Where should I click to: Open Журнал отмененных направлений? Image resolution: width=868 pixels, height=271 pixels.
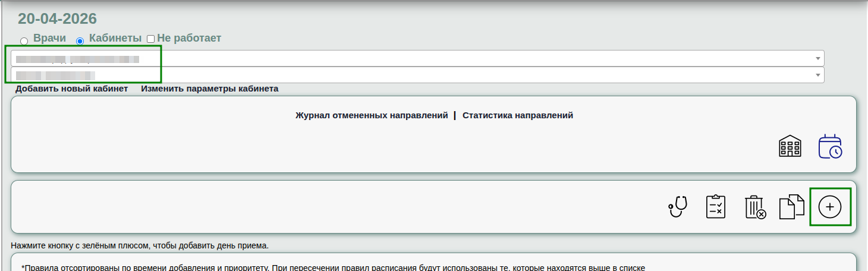(x=371, y=116)
